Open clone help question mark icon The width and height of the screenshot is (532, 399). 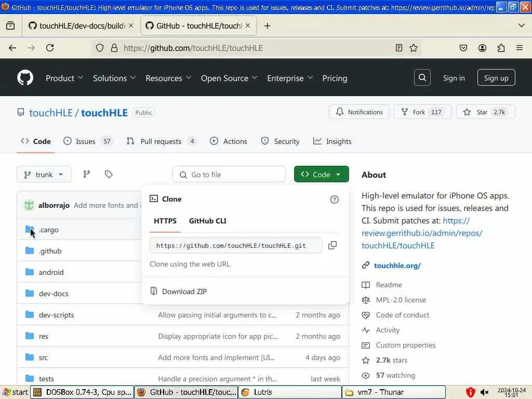(x=334, y=199)
